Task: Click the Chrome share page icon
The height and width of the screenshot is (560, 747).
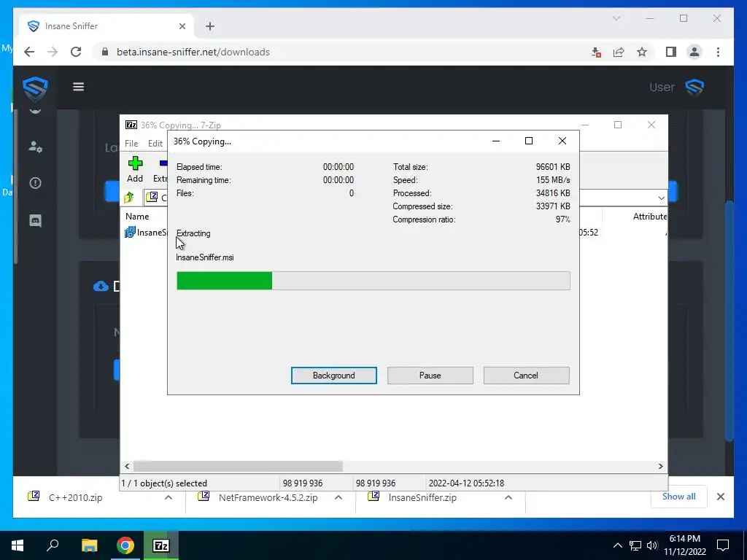Action: pos(619,52)
